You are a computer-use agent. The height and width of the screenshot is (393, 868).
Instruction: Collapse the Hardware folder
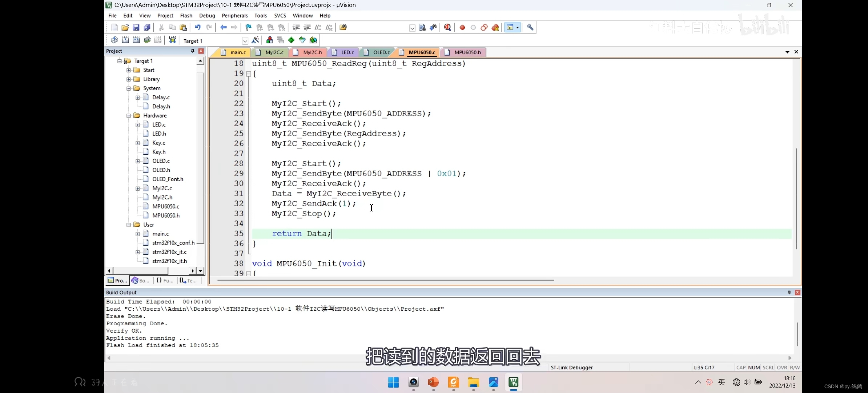coord(128,116)
